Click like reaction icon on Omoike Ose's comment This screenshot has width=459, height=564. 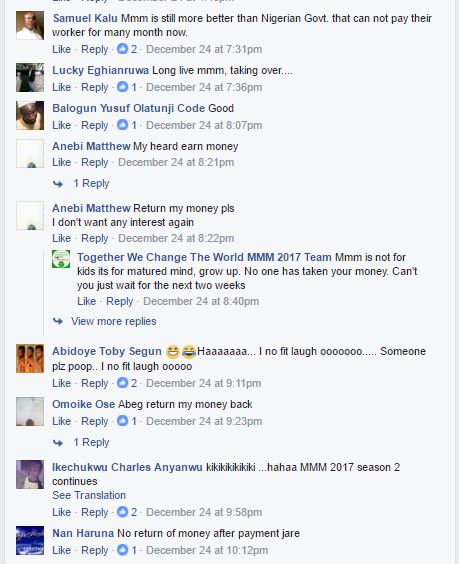[123, 421]
